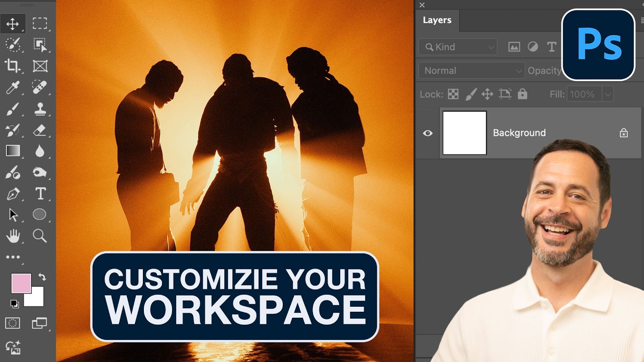This screenshot has width=644, height=362.
Task: Select the Pen tool
Action: tap(13, 194)
